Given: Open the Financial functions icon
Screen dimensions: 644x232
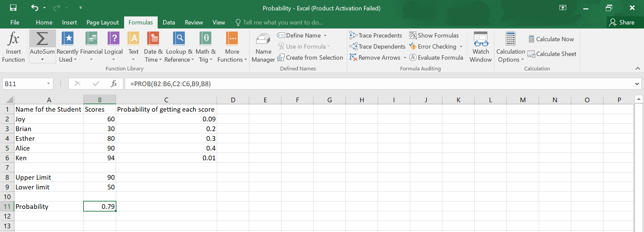Looking at the screenshot, I should pos(91,39).
